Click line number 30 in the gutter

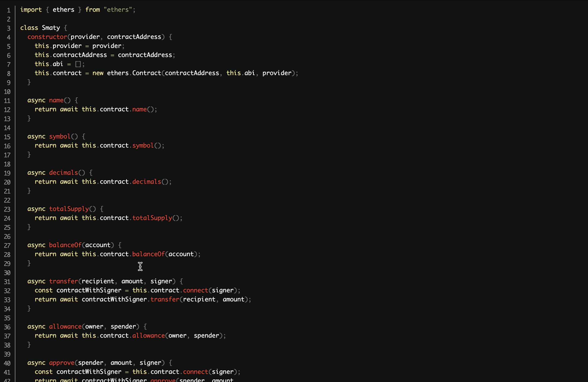[7, 273]
